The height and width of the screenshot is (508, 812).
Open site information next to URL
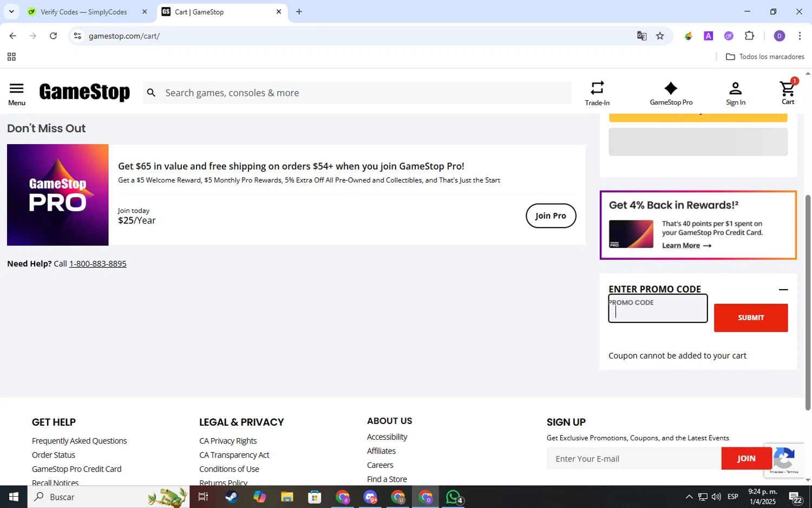point(77,36)
